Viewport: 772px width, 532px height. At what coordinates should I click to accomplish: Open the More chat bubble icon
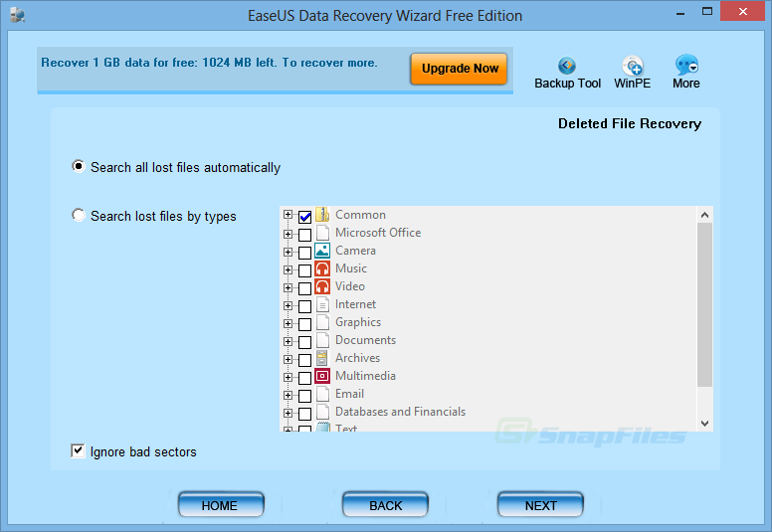click(685, 65)
